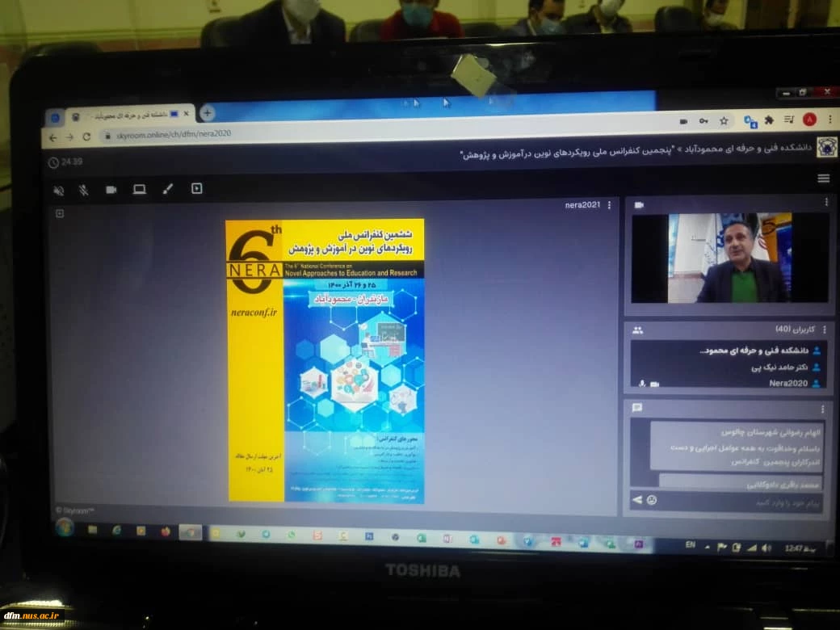
Task: Click the speaker's webcam video feed
Action: pyautogui.click(x=729, y=258)
